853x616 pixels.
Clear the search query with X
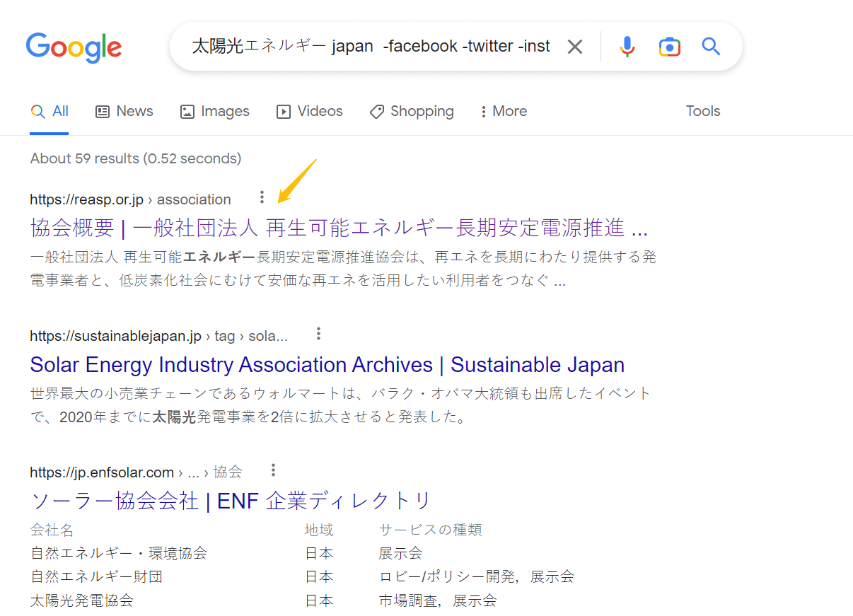(575, 47)
